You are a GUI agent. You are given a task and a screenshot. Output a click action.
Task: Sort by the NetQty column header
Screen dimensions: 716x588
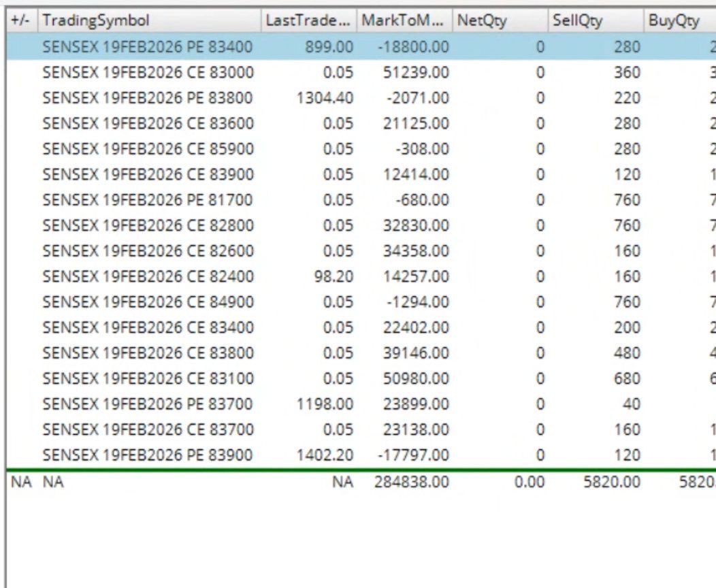pyautogui.click(x=500, y=20)
